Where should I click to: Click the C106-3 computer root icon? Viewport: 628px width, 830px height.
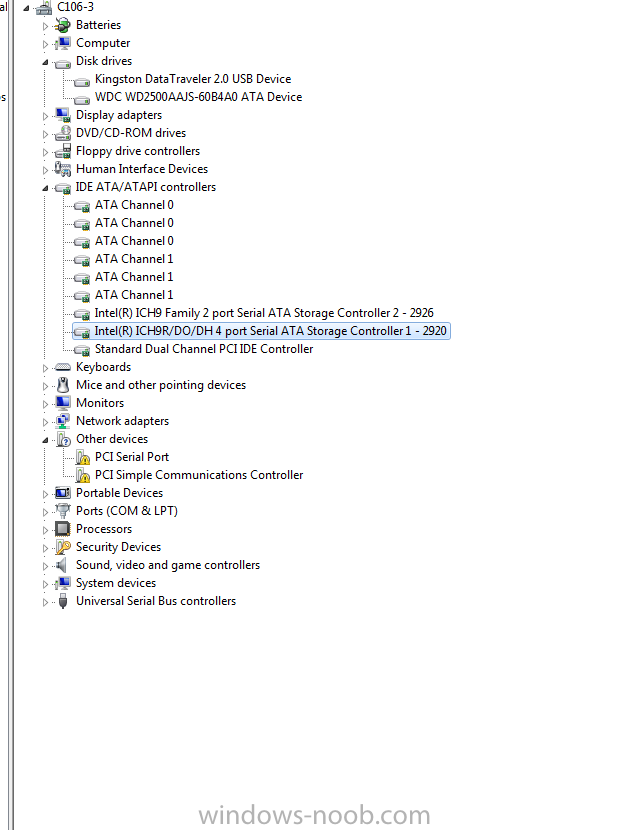pyautogui.click(x=44, y=7)
